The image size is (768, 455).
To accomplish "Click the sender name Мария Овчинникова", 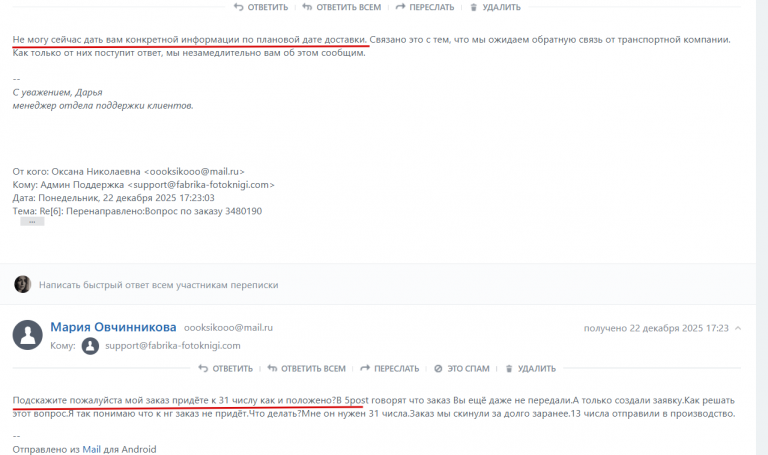I will [x=113, y=327].
